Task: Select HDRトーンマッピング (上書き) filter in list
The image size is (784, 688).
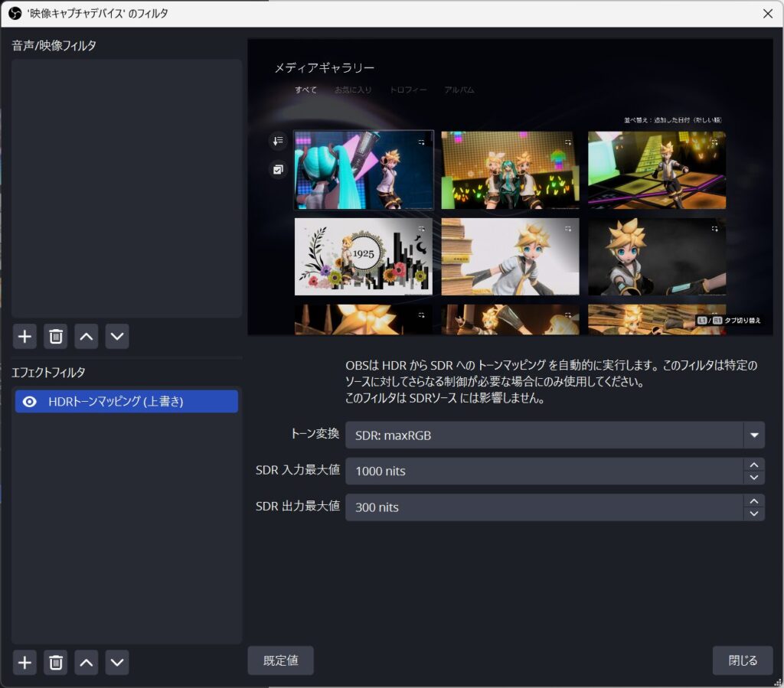Action: pyautogui.click(x=115, y=402)
